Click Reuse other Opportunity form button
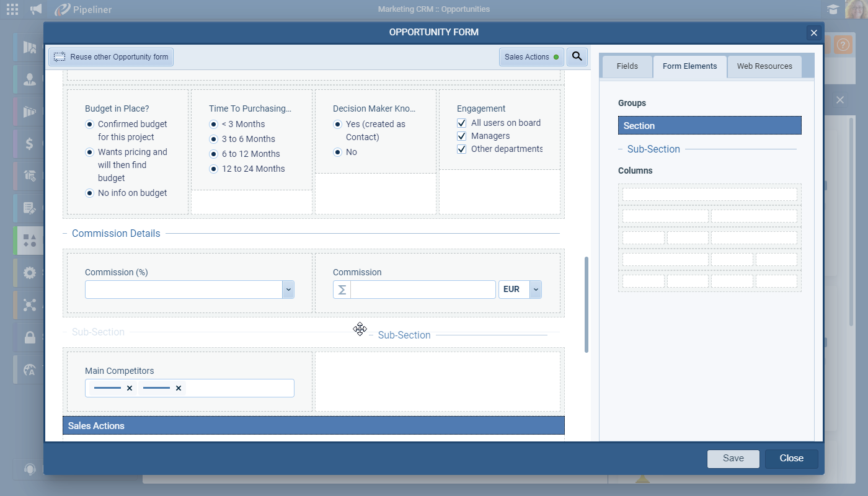 click(112, 56)
